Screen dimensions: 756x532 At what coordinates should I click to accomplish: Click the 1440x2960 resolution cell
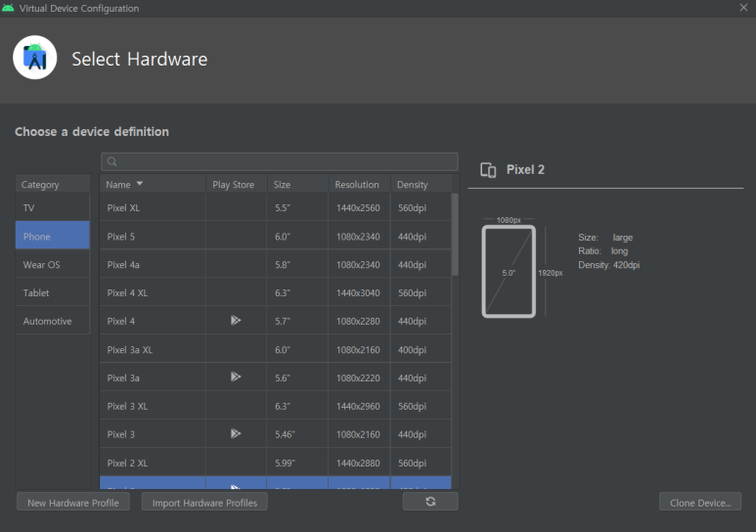click(x=358, y=406)
